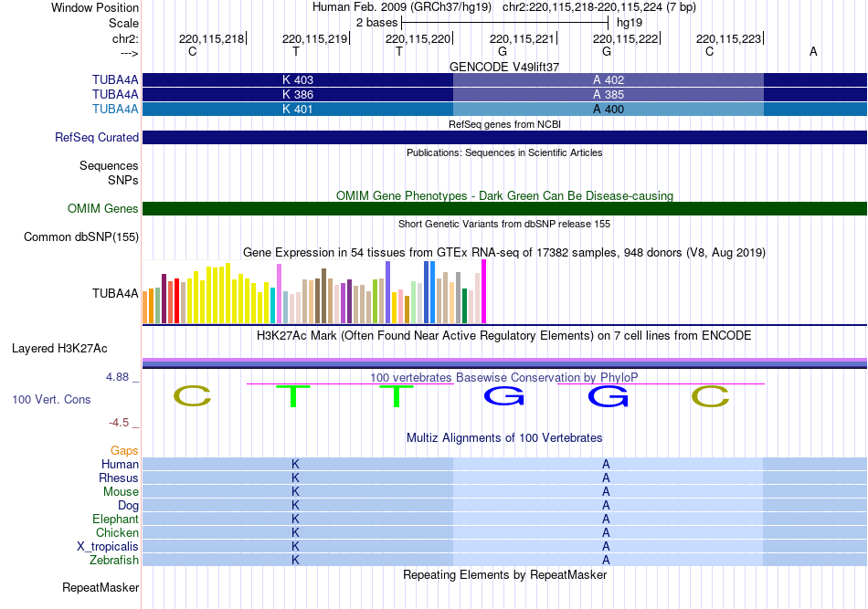Click the magenta rightmost GTEx expression bar
Image resolution: width=868 pixels, height=609 pixels.
click(484, 291)
